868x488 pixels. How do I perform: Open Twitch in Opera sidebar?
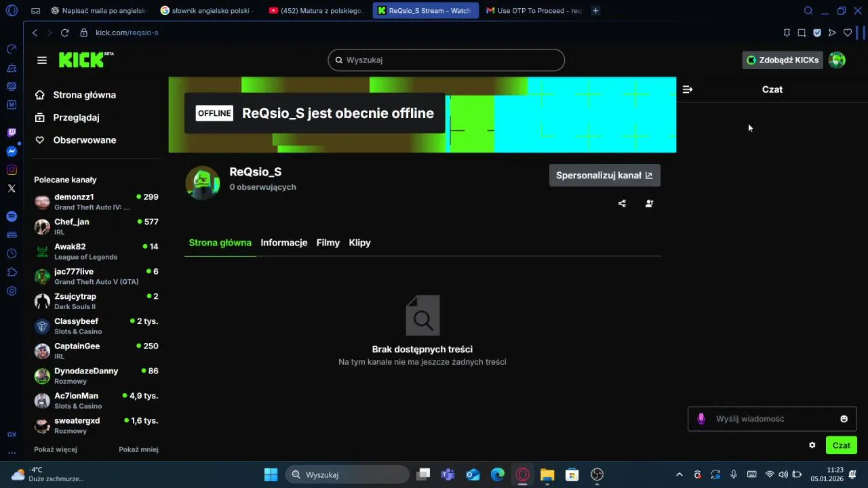click(x=12, y=133)
